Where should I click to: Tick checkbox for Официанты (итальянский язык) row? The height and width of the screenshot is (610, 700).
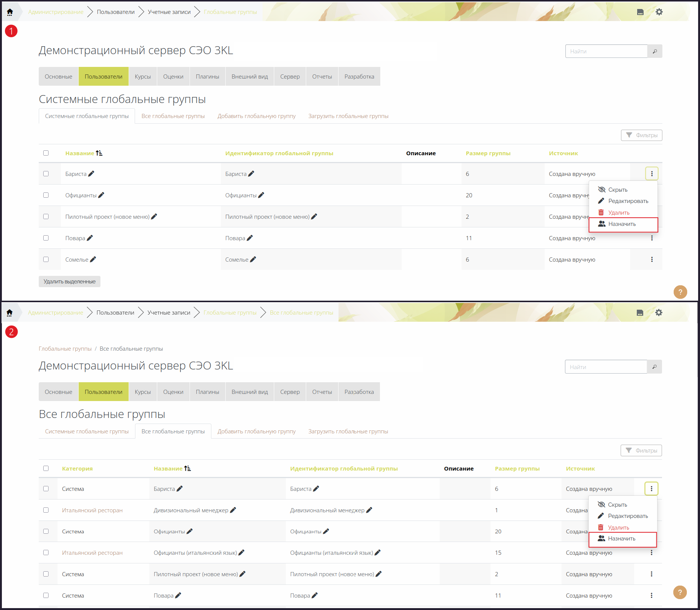(x=46, y=552)
